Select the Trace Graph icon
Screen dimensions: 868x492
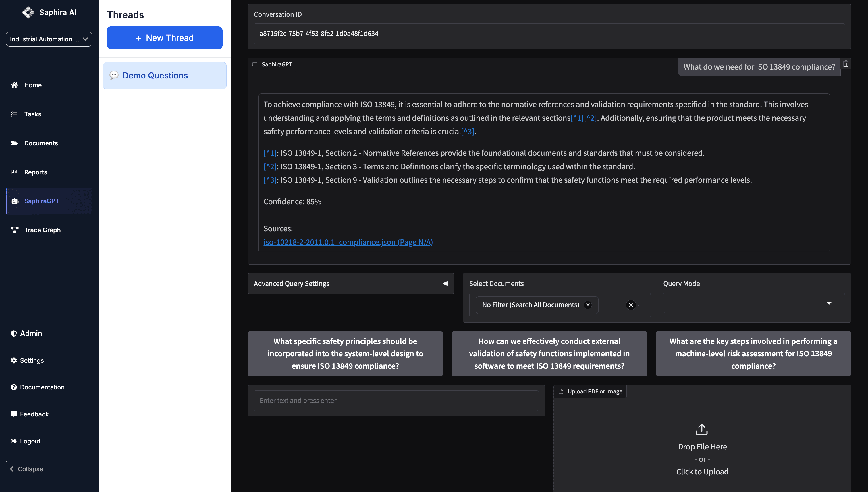[14, 230]
